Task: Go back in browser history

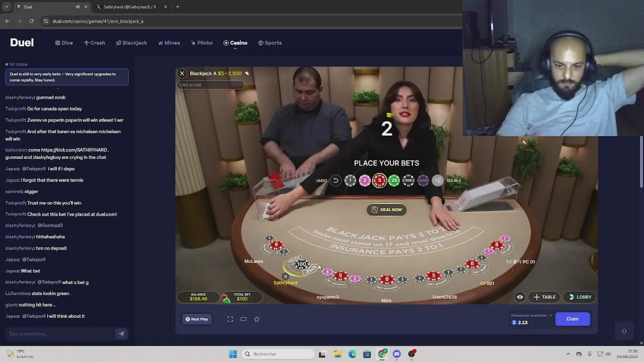Action: pos(8,21)
